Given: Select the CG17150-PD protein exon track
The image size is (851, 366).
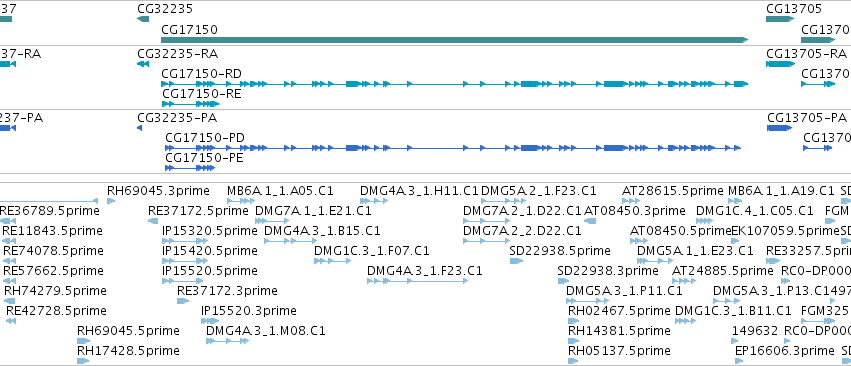Looking at the screenshot, I should (x=453, y=148).
